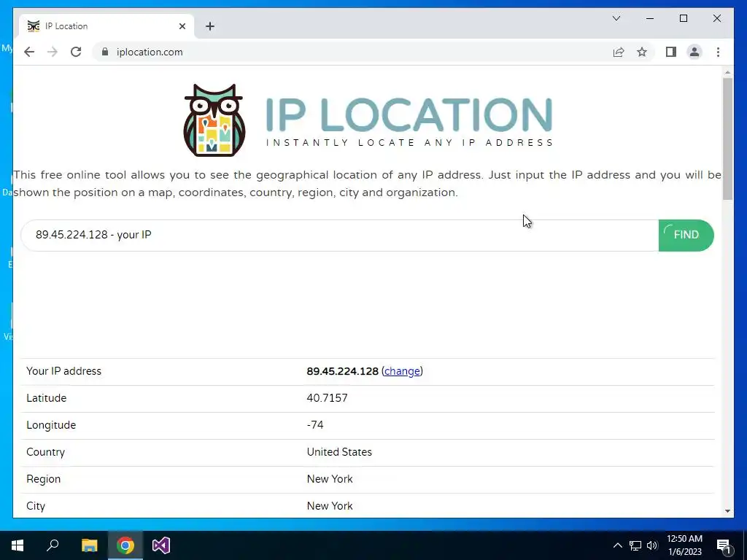
Task: Open the taskbar clock and date
Action: coord(684,545)
